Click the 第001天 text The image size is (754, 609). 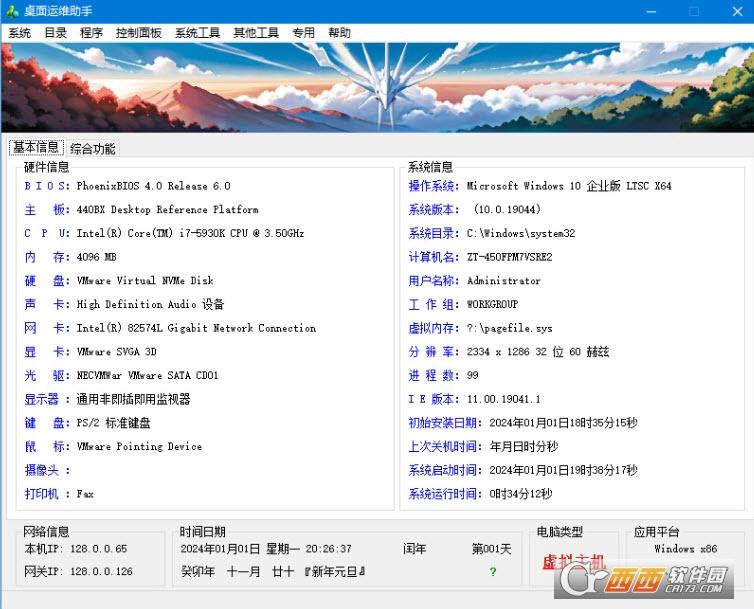coord(491,548)
